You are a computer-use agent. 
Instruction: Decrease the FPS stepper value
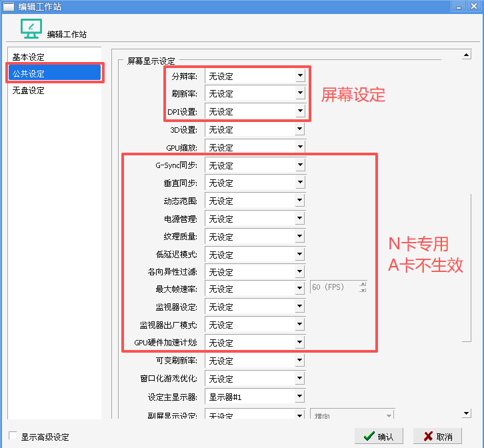[363, 290]
